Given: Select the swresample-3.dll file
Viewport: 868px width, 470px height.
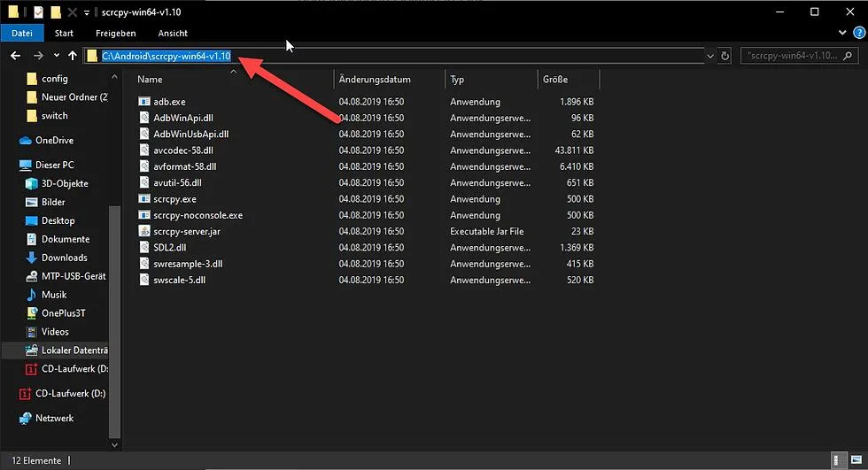Looking at the screenshot, I should 188,264.
